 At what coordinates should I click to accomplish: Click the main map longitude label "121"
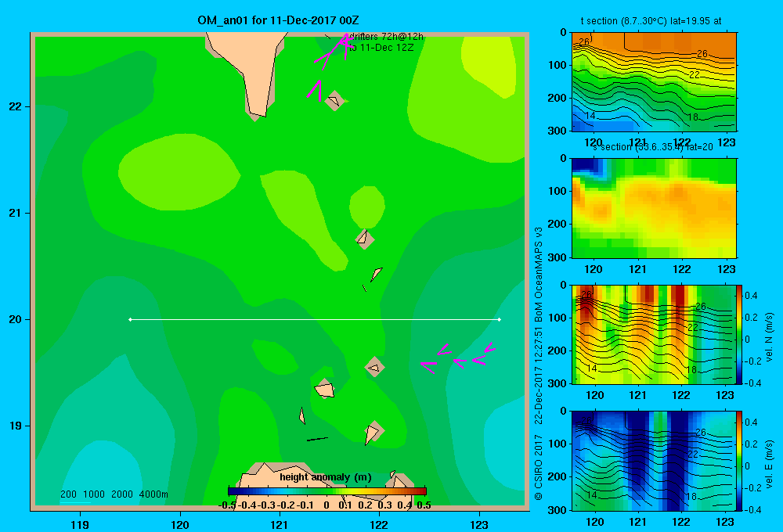pyautogui.click(x=280, y=524)
